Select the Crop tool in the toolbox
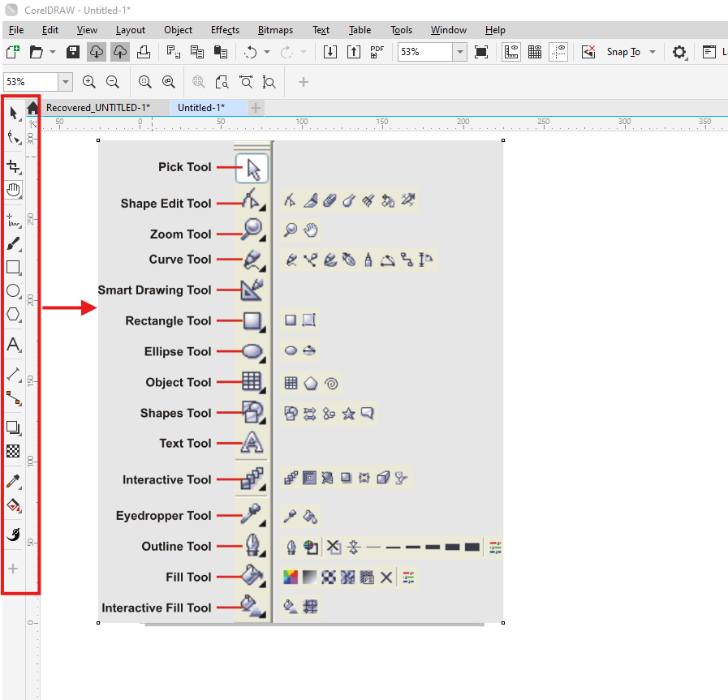 point(14,166)
